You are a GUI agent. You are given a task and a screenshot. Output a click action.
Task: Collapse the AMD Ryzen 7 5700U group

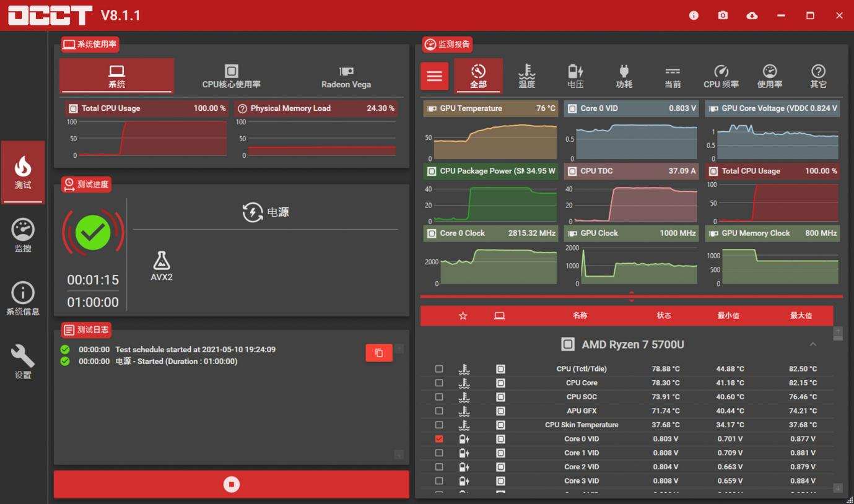(x=813, y=344)
